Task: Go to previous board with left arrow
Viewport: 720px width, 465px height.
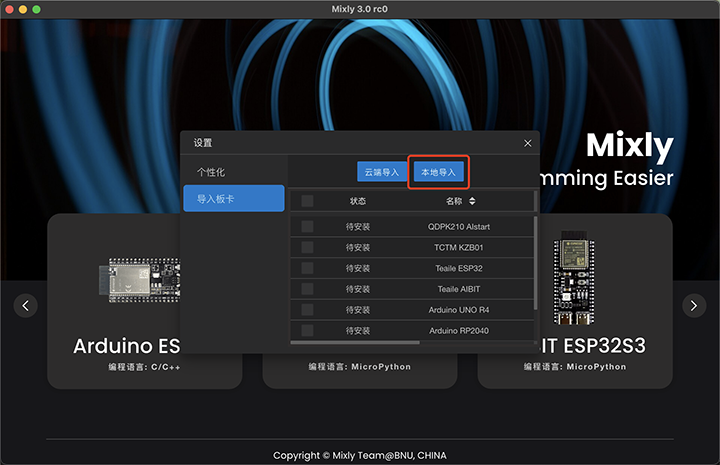Action: pos(26,305)
